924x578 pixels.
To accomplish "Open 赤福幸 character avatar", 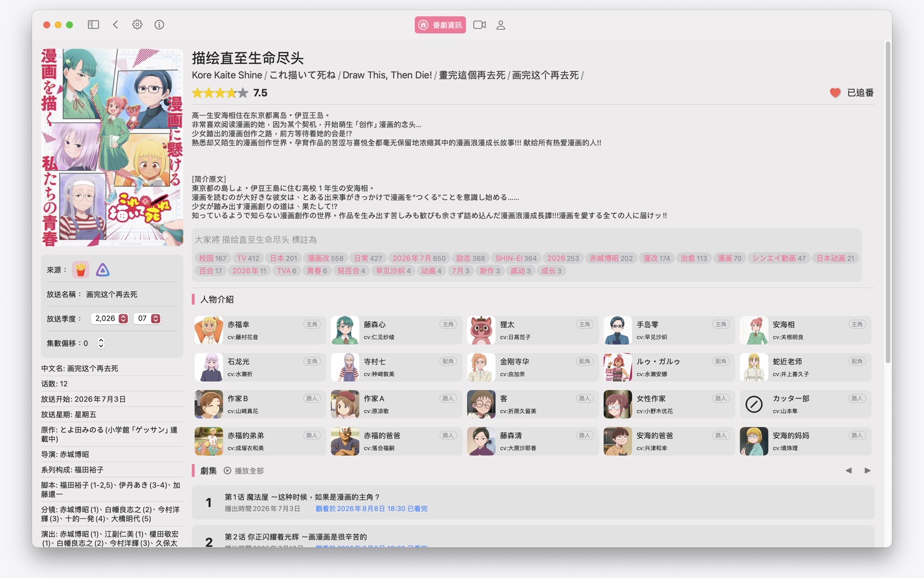I will [209, 330].
